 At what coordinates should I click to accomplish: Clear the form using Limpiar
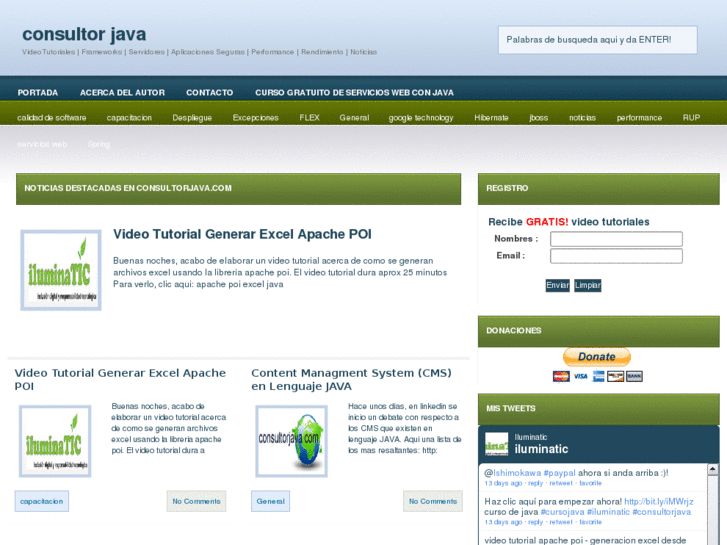[587, 285]
